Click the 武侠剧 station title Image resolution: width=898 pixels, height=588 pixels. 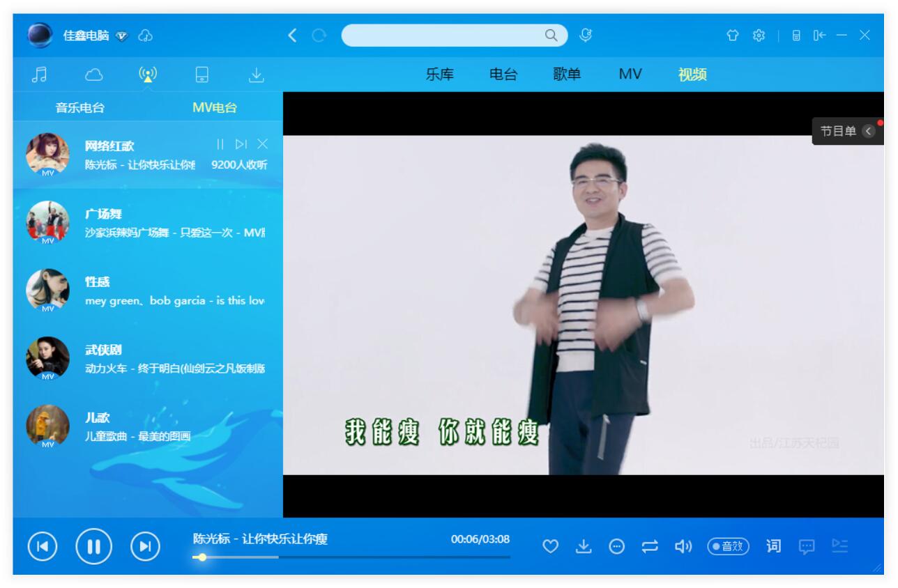(103, 350)
